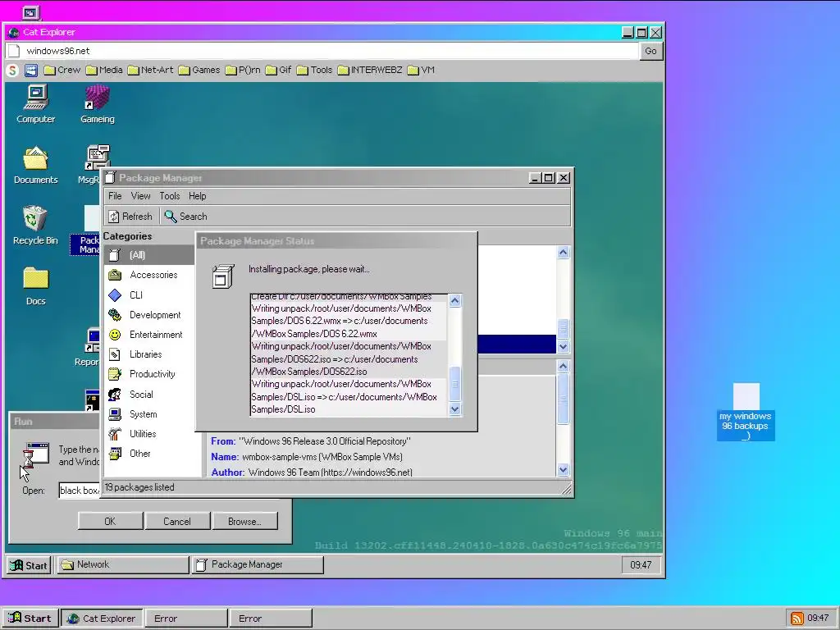
Task: Open the INTERWEBZ bookmark folder
Action: [370, 71]
